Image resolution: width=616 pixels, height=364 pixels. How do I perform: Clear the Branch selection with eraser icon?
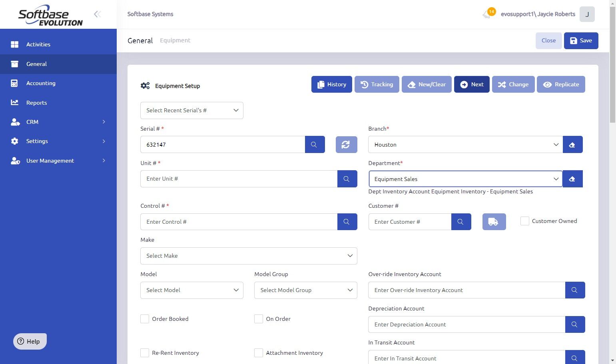pos(572,145)
